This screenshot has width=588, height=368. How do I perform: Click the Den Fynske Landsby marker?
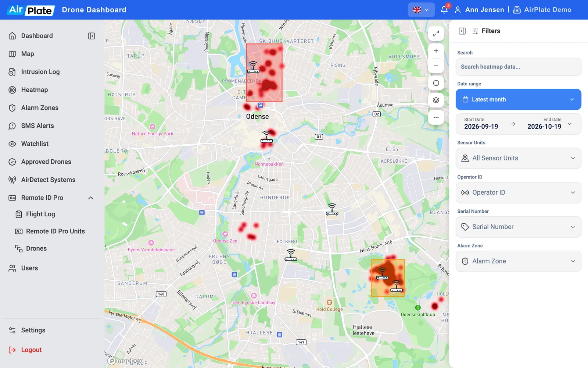(254, 296)
